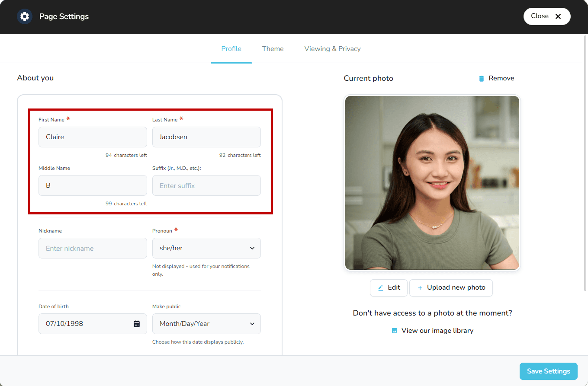The height and width of the screenshot is (386, 588).
Task: Click the current profile photo thumbnail
Action: pos(432,182)
